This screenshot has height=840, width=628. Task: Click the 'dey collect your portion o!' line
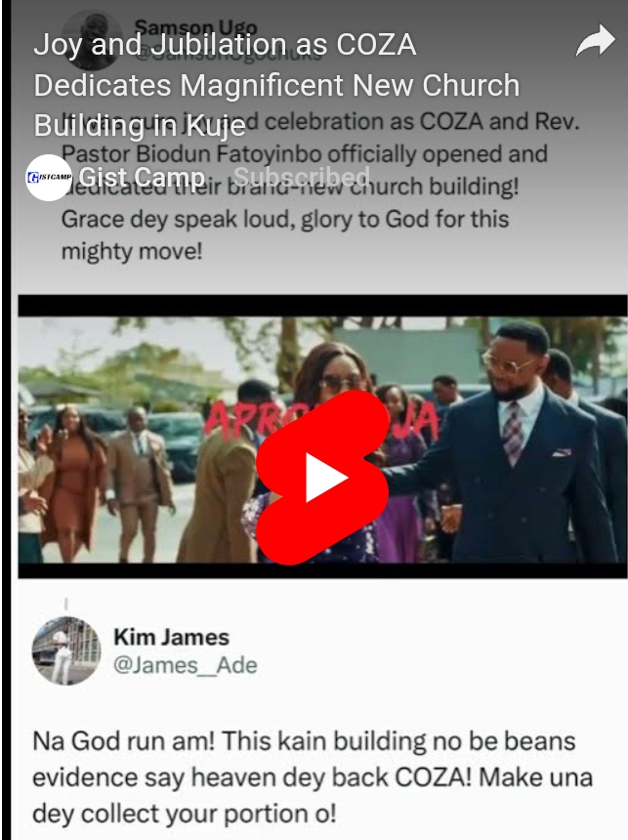click(185, 814)
